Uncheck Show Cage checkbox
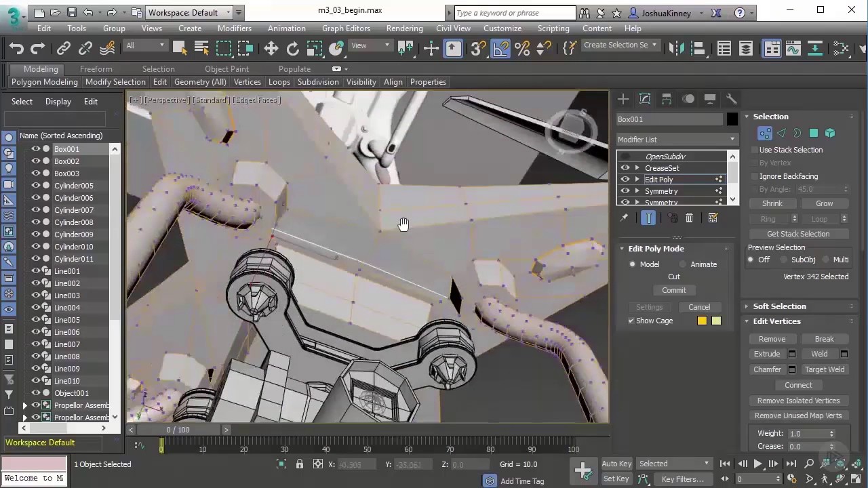Viewport: 868px width, 488px height. pos(631,321)
